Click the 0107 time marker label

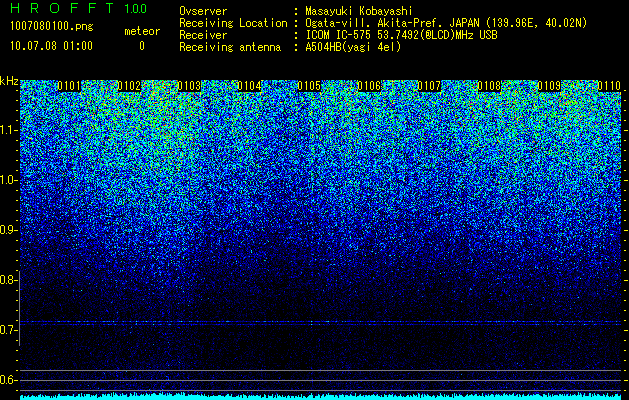pyautogui.click(x=429, y=86)
